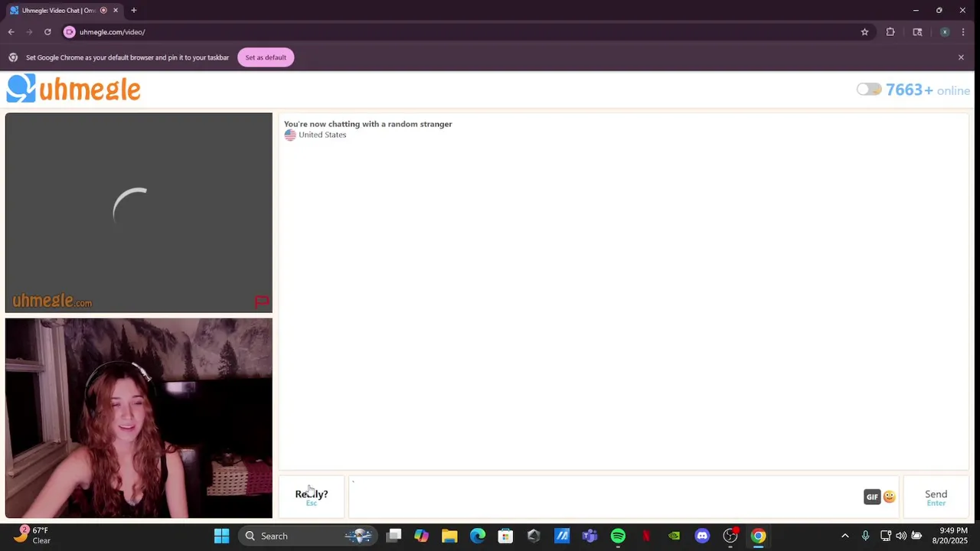Viewport: 980px width, 551px height.
Task: Open the emoji picker in chat box
Action: coord(889,497)
